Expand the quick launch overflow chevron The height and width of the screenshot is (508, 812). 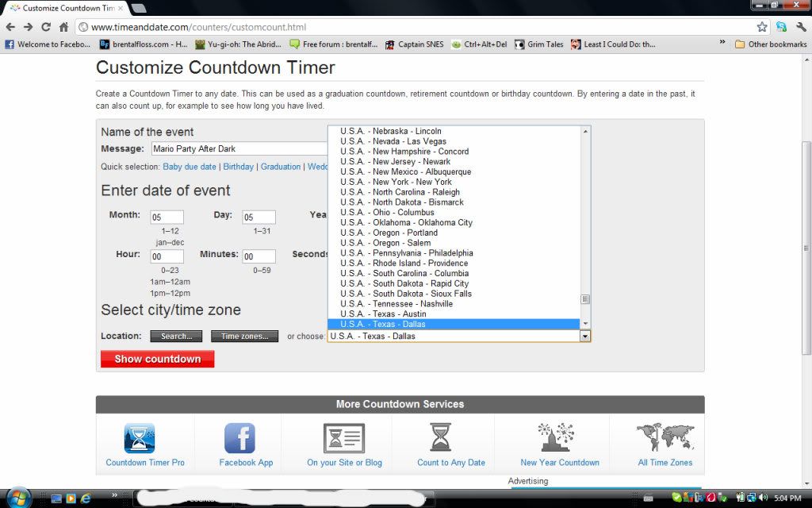tap(114, 495)
